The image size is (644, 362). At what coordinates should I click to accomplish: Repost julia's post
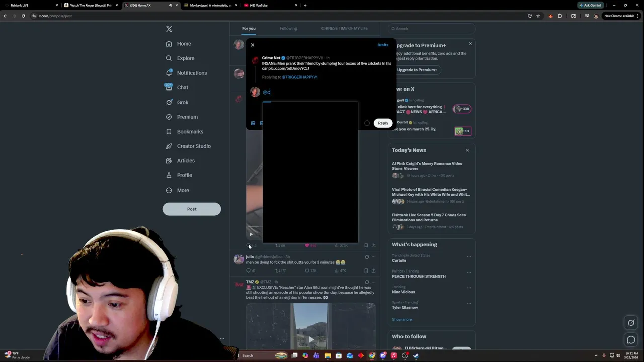pyautogui.click(x=277, y=270)
